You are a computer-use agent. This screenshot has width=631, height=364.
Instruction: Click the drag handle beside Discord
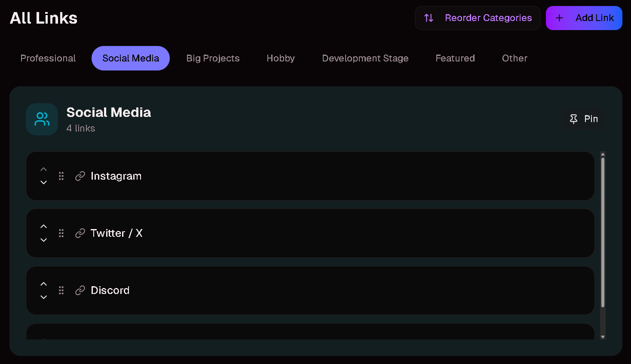tap(61, 290)
